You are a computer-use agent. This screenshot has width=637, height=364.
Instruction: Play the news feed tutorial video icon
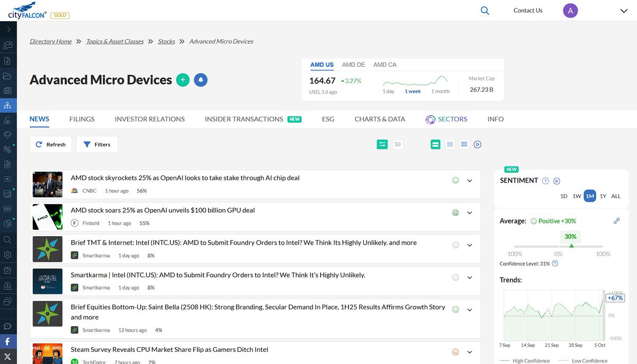pyautogui.click(x=477, y=144)
